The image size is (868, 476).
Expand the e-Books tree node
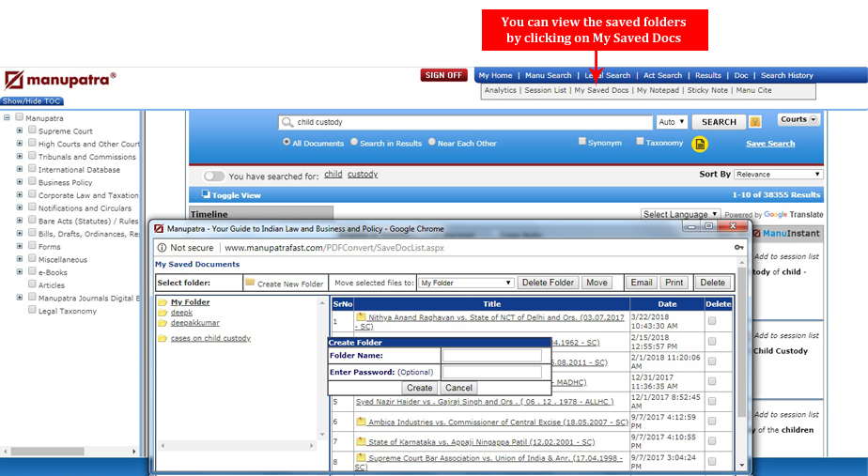tap(20, 271)
